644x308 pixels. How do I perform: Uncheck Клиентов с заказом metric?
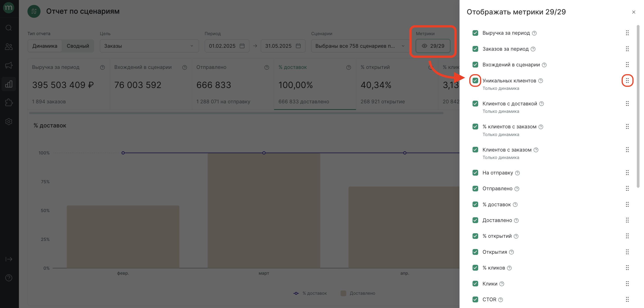(x=475, y=150)
